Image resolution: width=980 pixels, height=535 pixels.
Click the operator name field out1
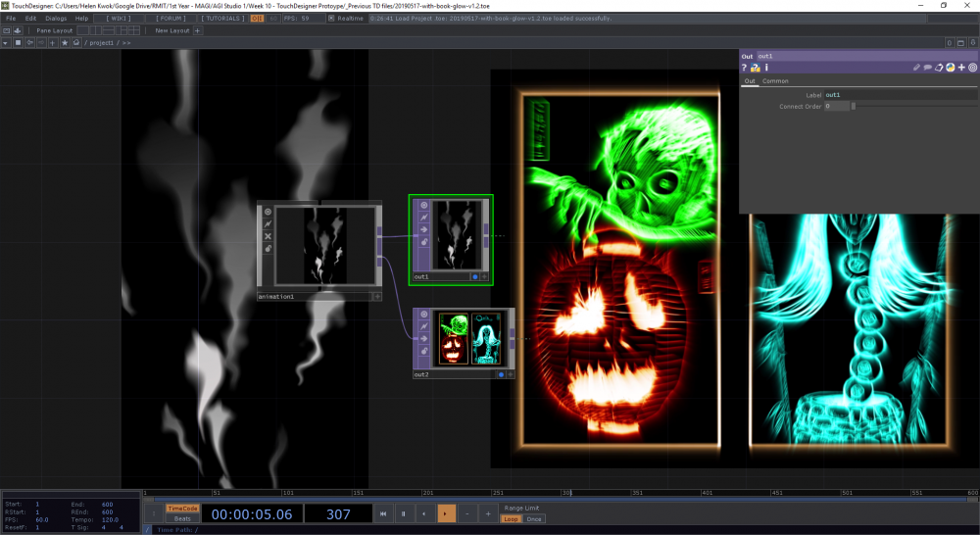[867, 56]
